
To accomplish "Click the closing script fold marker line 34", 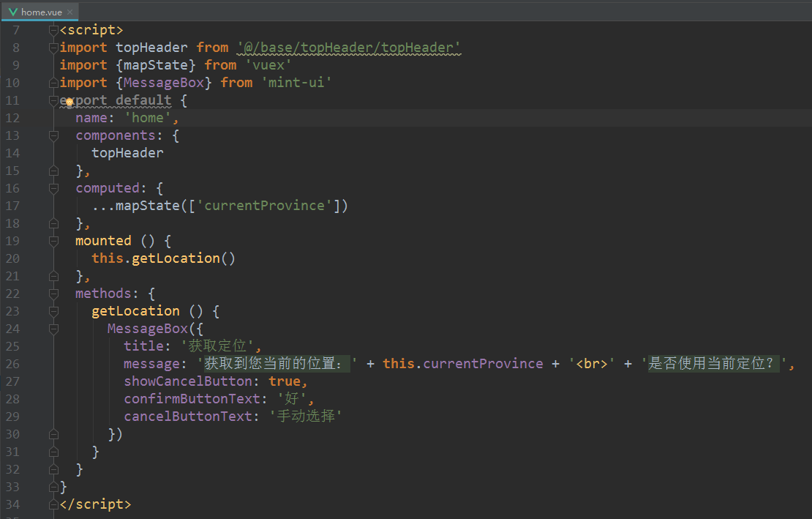I will (x=53, y=504).
